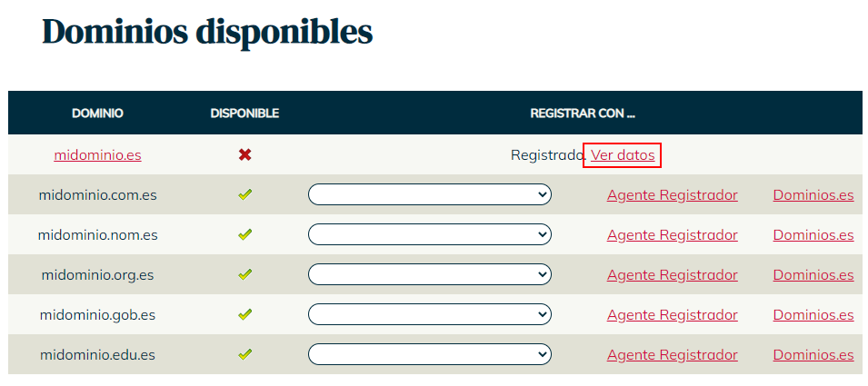The height and width of the screenshot is (386, 868).
Task: Open the midominio.es domain link
Action: [x=97, y=155]
